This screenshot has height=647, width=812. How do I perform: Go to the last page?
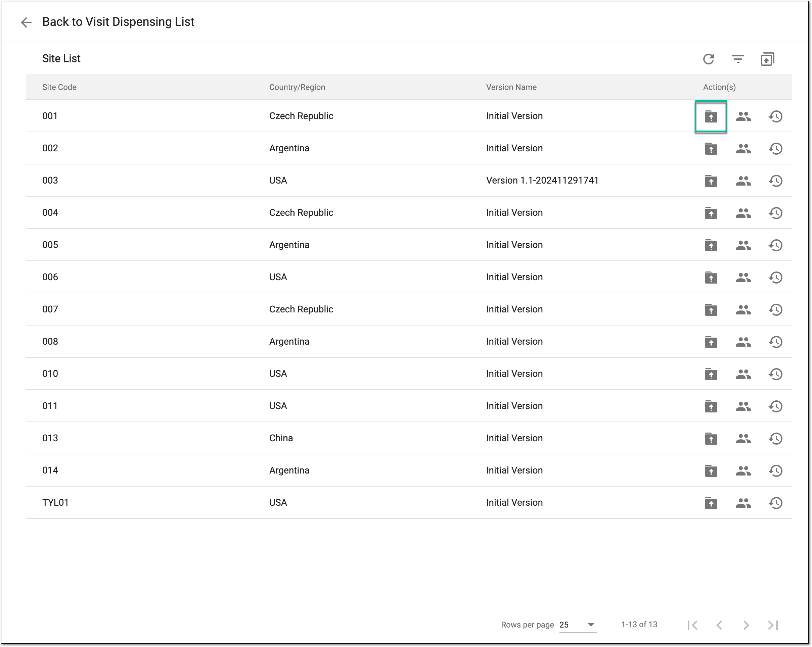pyautogui.click(x=773, y=625)
